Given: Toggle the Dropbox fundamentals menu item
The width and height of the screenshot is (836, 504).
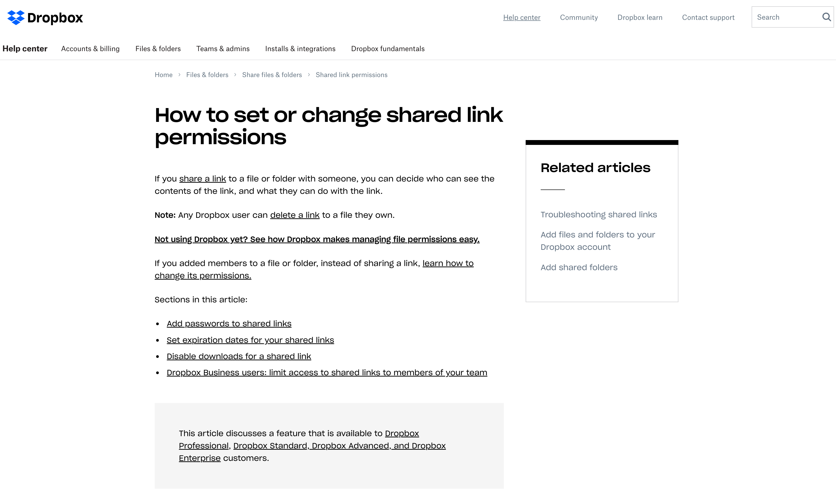Looking at the screenshot, I should click(x=387, y=48).
